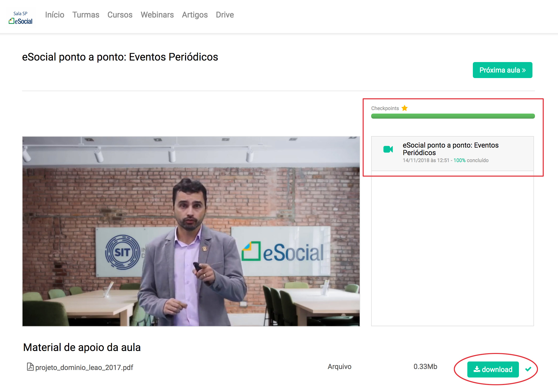Click the green checkmark beside download

coord(528,369)
